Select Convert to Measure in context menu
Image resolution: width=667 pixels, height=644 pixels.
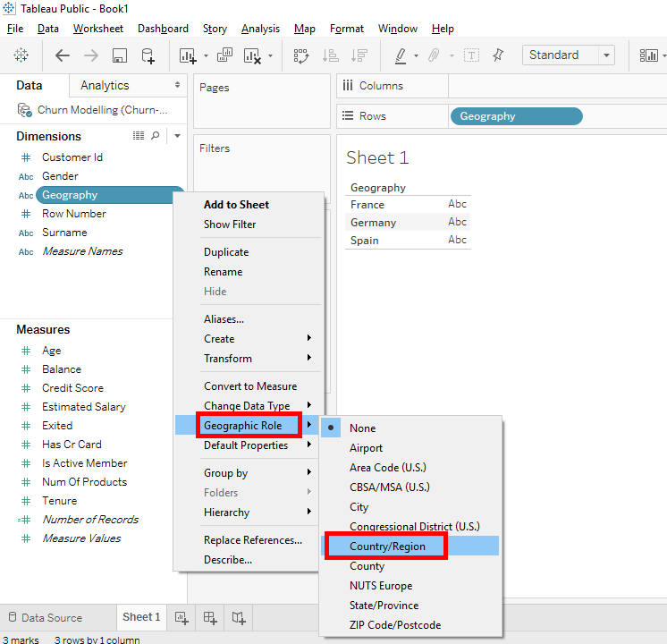click(249, 386)
